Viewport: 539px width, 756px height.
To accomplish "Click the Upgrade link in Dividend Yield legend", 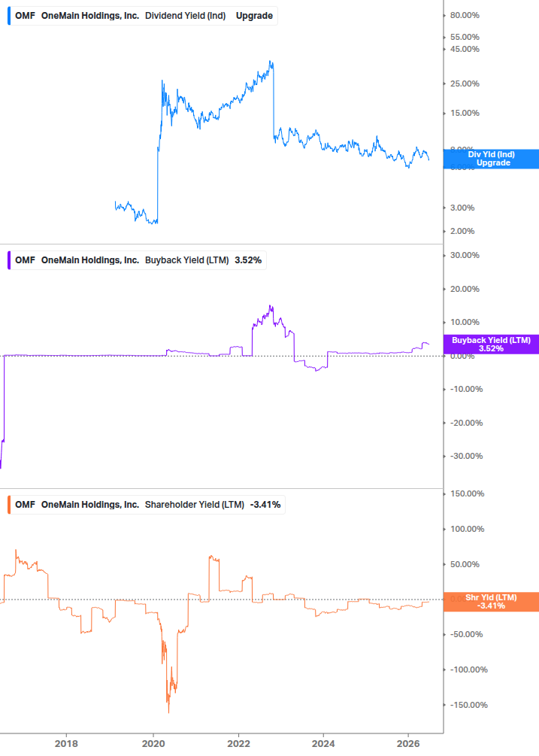I will 254,16.
